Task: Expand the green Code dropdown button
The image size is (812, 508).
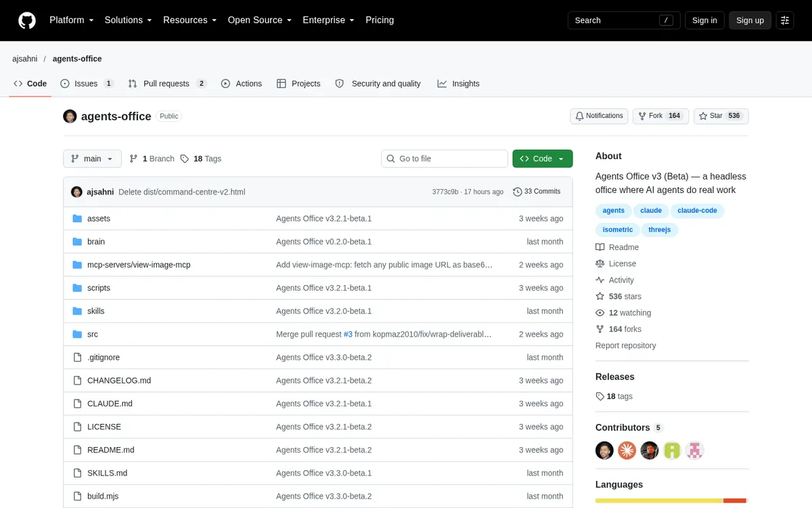Action: (x=543, y=158)
